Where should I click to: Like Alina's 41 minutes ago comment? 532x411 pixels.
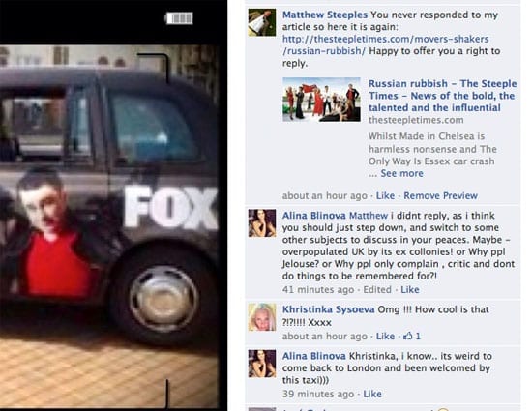pos(410,289)
